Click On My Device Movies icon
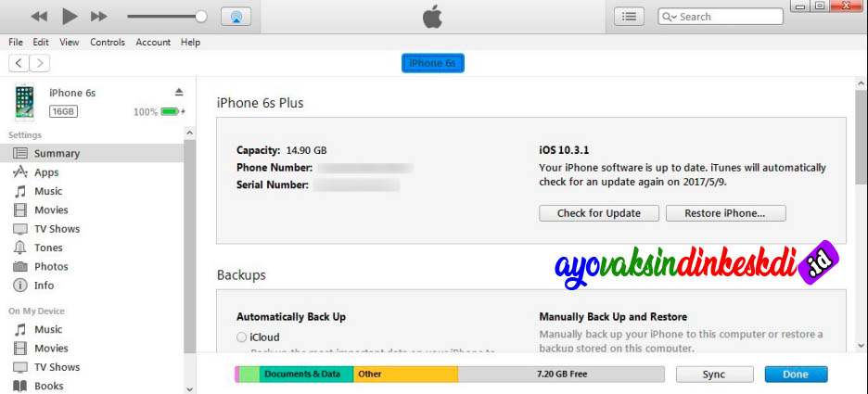This screenshot has height=394, width=868. click(x=19, y=348)
